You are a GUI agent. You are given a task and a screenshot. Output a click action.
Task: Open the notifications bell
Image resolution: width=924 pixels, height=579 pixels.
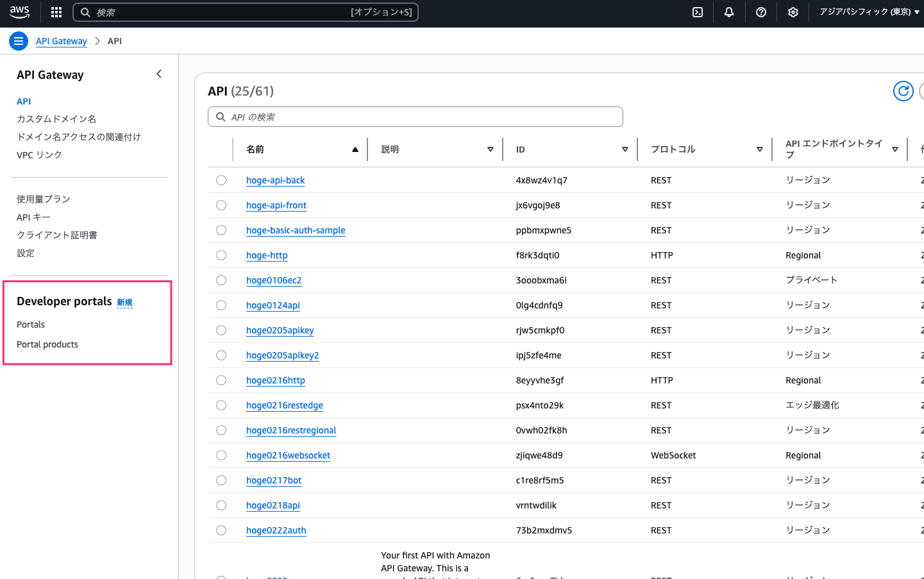729,12
